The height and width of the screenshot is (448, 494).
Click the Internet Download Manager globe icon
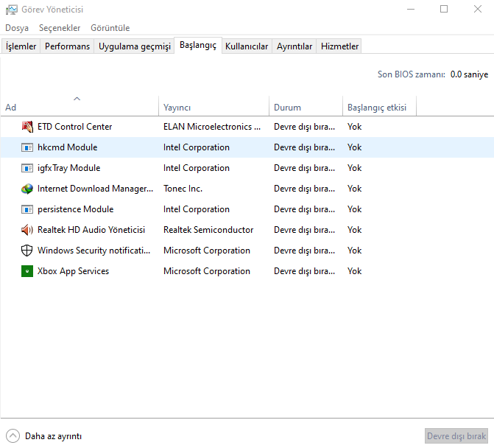(x=27, y=189)
